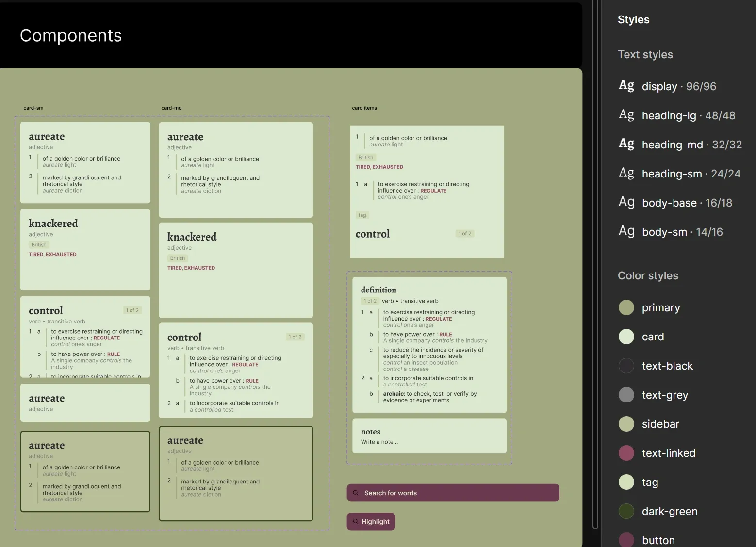The width and height of the screenshot is (756, 547).
Task: Click the small 'tag' label in card items
Action: (x=362, y=215)
